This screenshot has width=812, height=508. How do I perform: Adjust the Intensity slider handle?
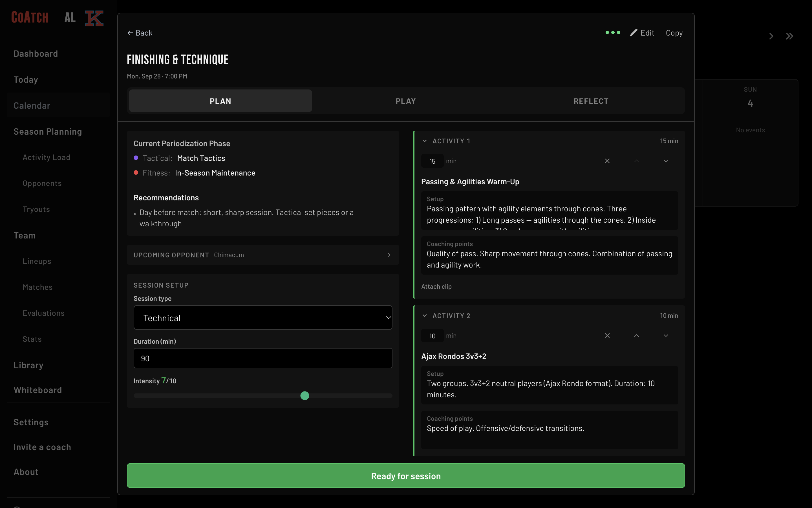pos(305,396)
